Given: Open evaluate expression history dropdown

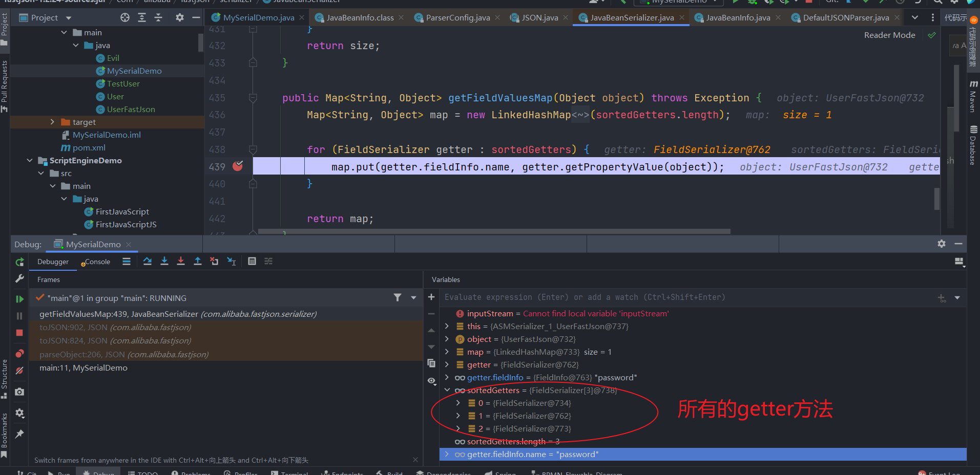Looking at the screenshot, I should 957,297.
